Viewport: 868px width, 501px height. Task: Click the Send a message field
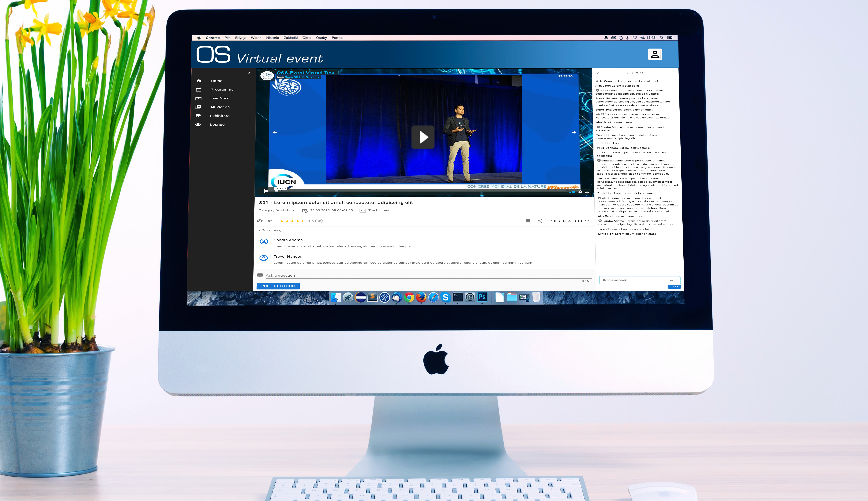[640, 280]
